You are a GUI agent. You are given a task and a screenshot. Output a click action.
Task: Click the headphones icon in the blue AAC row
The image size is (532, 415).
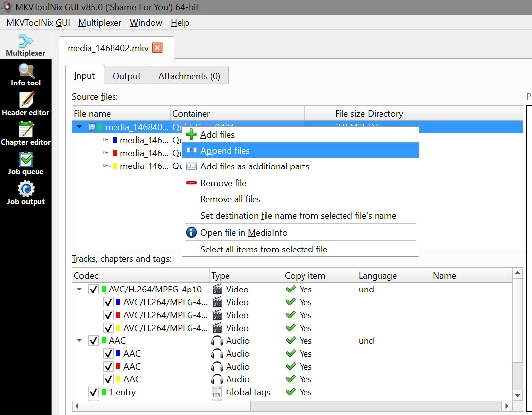(x=217, y=354)
